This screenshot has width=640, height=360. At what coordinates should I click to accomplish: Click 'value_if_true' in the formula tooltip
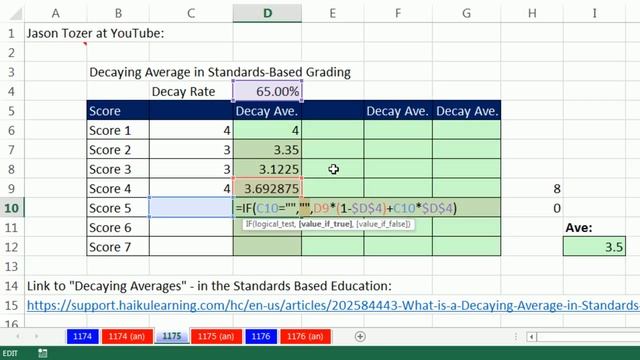[x=325, y=224]
